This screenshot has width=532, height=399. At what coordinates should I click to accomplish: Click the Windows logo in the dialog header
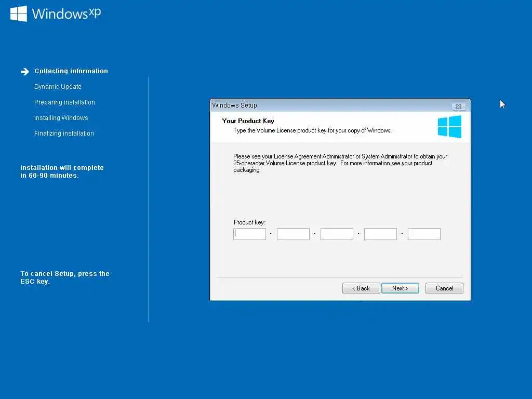click(x=449, y=127)
